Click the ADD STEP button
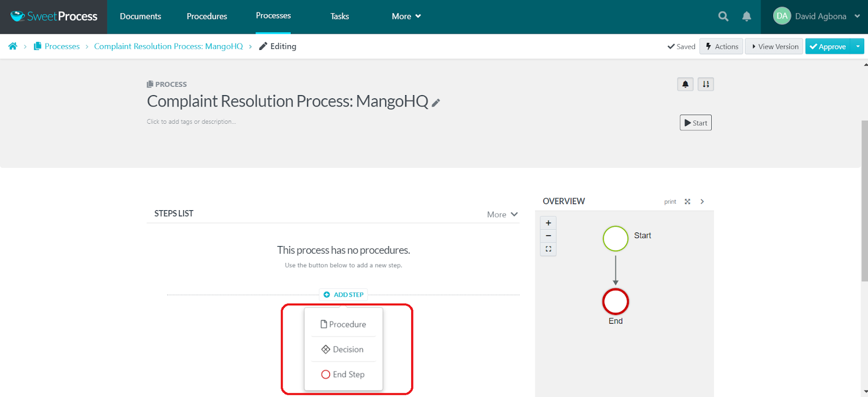This screenshot has height=397, width=868. coord(344,294)
